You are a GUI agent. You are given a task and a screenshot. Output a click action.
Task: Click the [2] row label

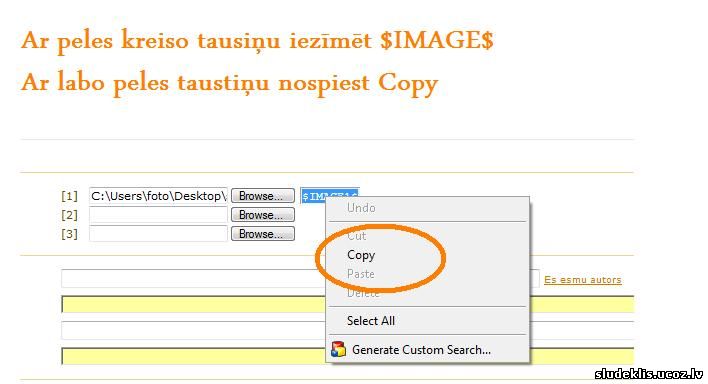70,215
